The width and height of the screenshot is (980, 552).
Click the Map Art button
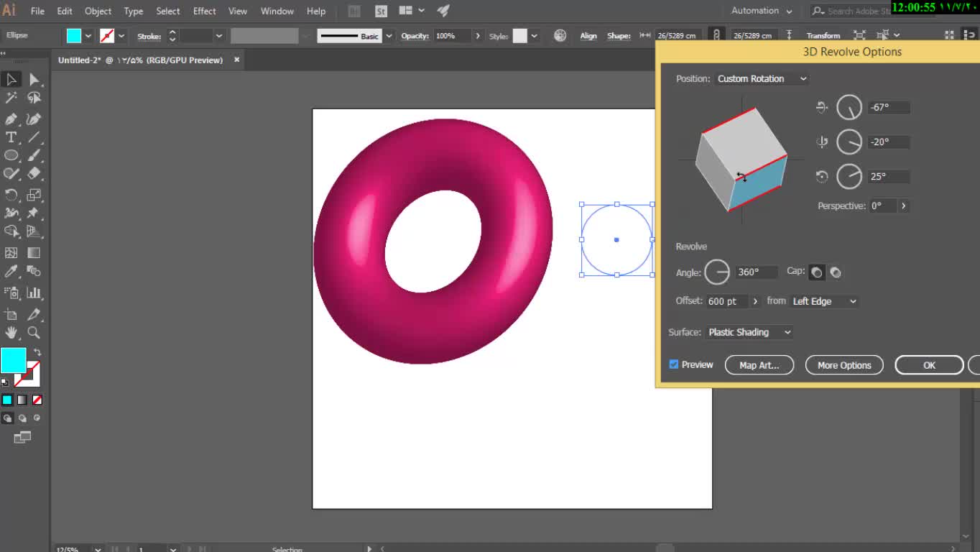(759, 365)
